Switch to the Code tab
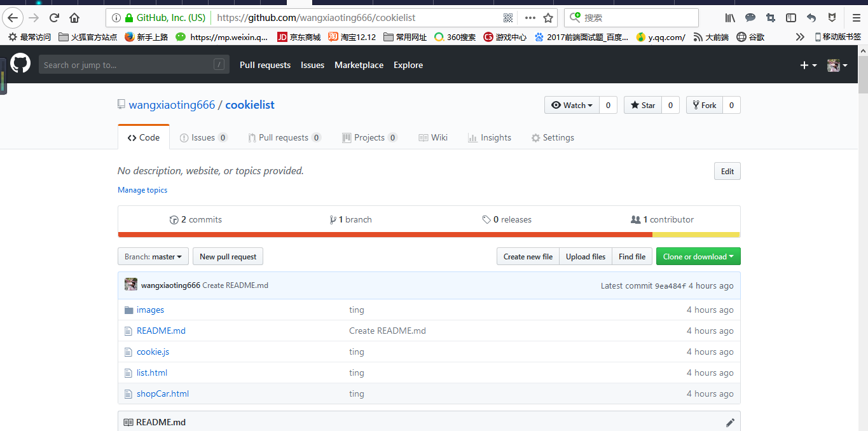Viewport: 868px width, 431px height. tap(144, 137)
